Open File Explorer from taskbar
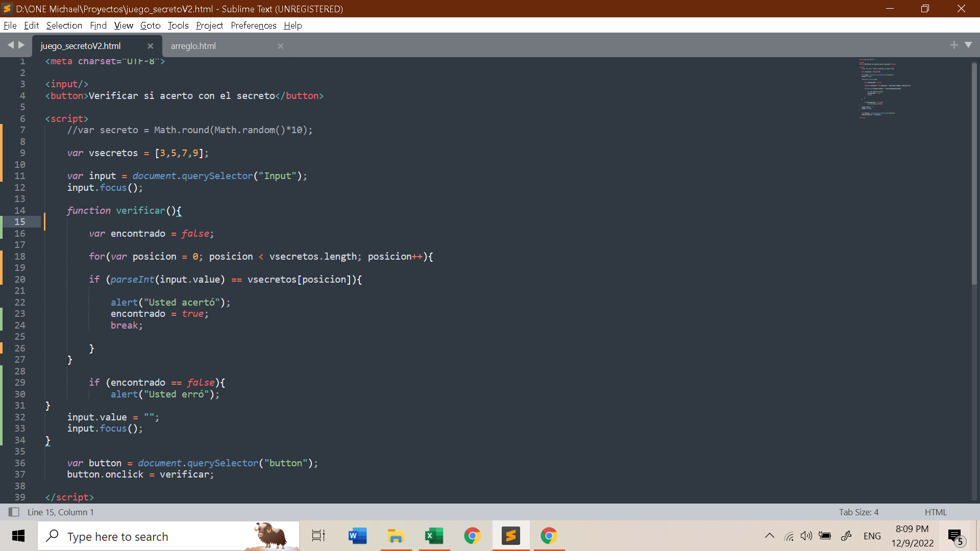980x551 pixels. (x=396, y=536)
